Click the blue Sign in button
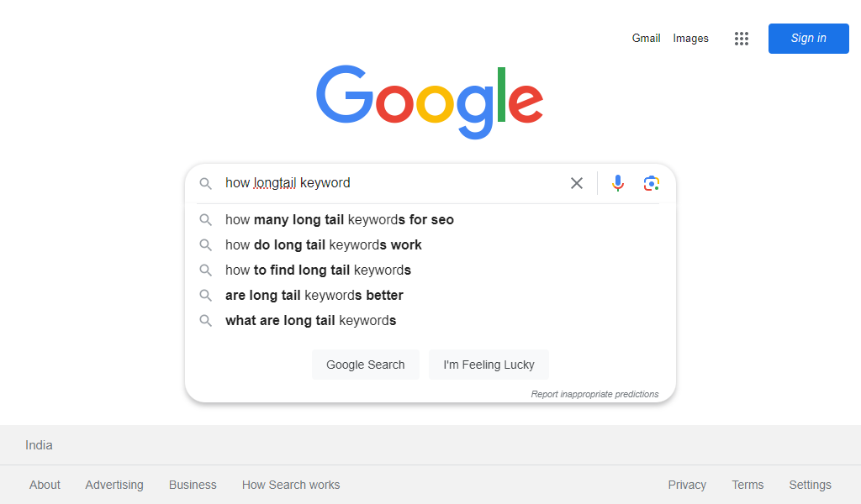The height and width of the screenshot is (504, 861). [808, 39]
